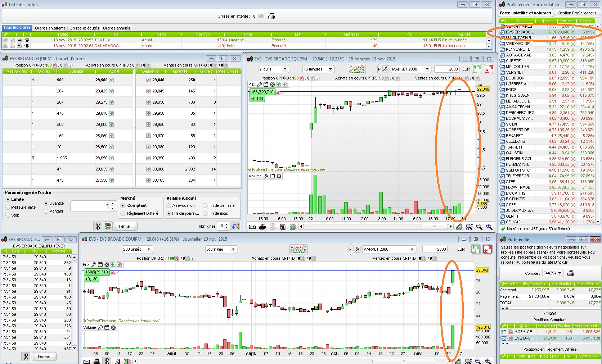Click the red sell button in the daily chart
Screen dimensions: 602x364
click(x=488, y=249)
